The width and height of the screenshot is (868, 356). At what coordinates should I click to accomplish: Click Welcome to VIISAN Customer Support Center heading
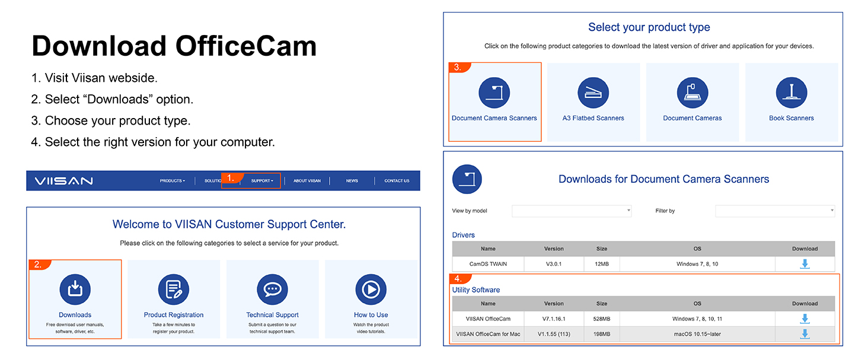(229, 224)
